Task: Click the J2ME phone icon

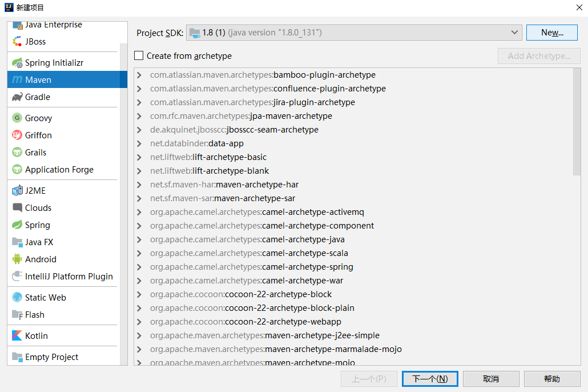Action: 17,191
